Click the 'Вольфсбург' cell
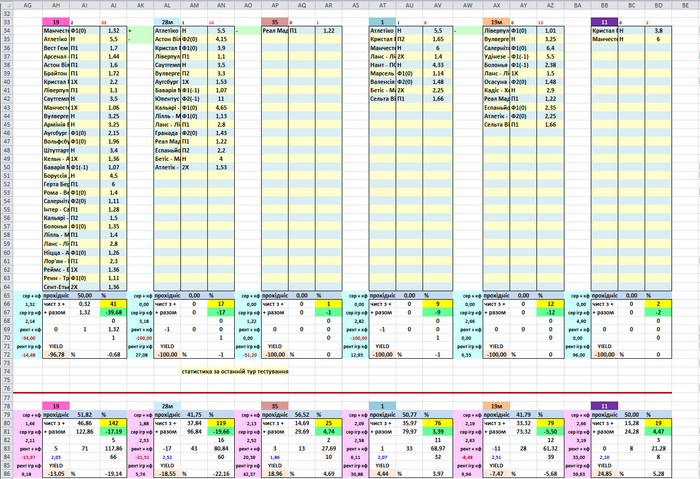The height and width of the screenshot is (479, 700). click(x=56, y=142)
